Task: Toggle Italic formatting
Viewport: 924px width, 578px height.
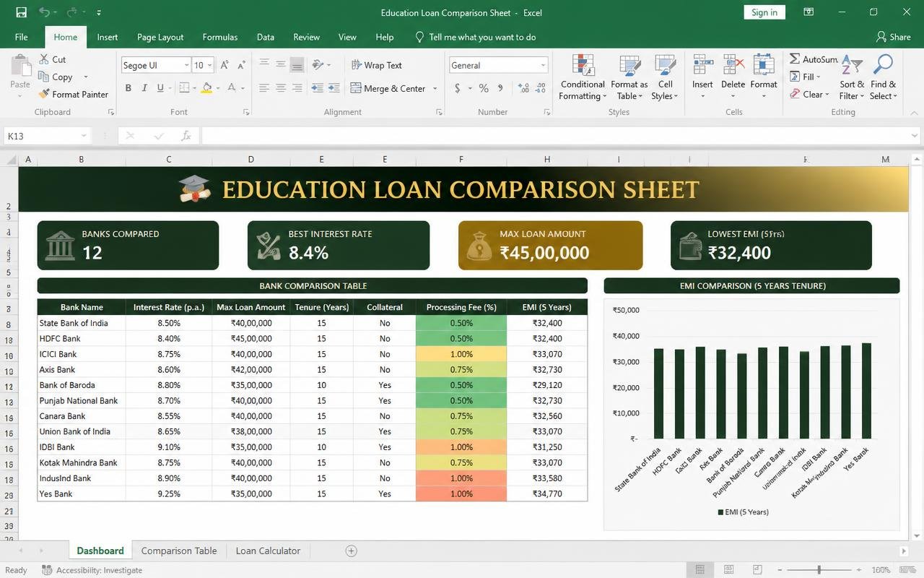Action: click(144, 88)
